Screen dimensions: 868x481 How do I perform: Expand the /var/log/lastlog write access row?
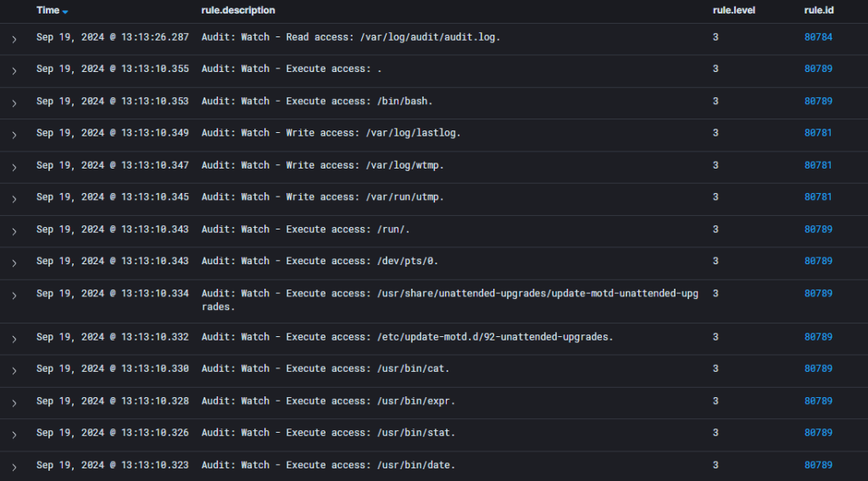coord(14,134)
